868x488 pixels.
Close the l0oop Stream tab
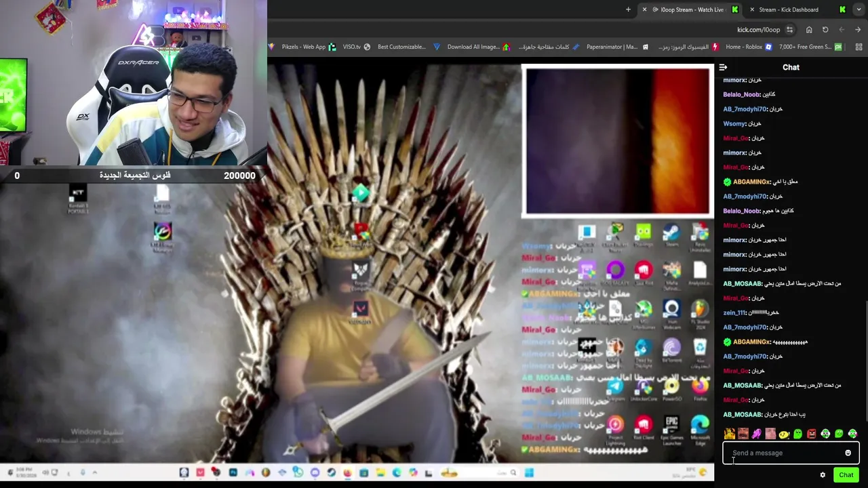[644, 9]
